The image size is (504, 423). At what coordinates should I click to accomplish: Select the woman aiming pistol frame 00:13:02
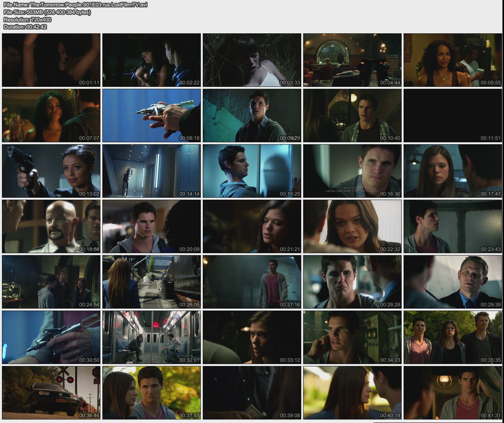[51, 171]
